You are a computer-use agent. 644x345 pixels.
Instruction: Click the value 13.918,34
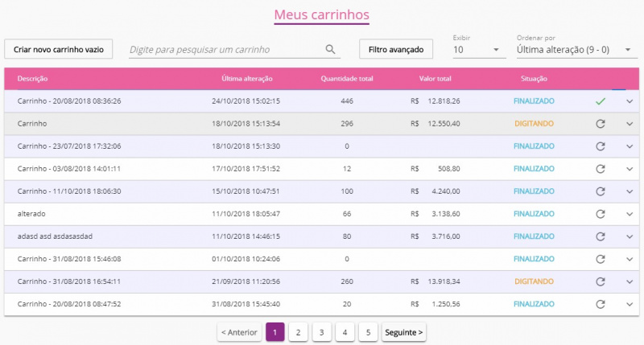tap(444, 281)
